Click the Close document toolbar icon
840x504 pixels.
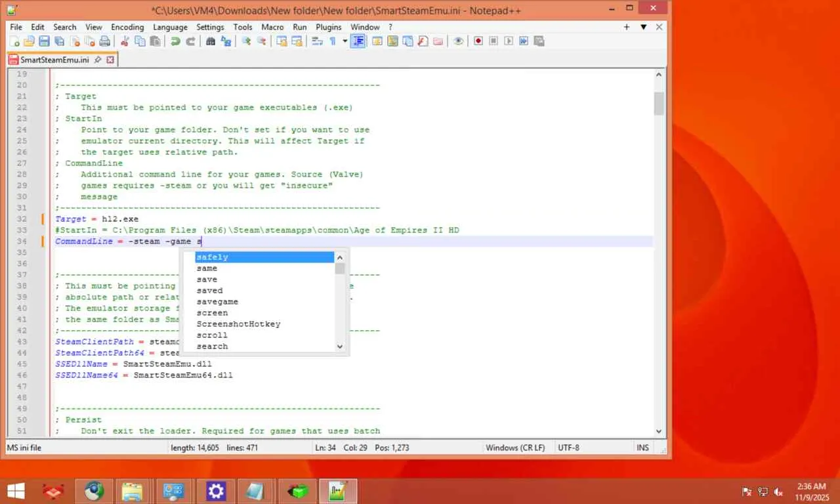74,41
